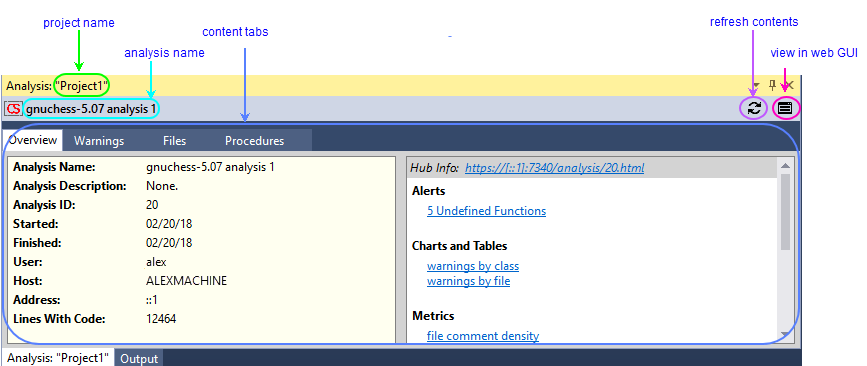Click the Lines With Code label

point(59,319)
